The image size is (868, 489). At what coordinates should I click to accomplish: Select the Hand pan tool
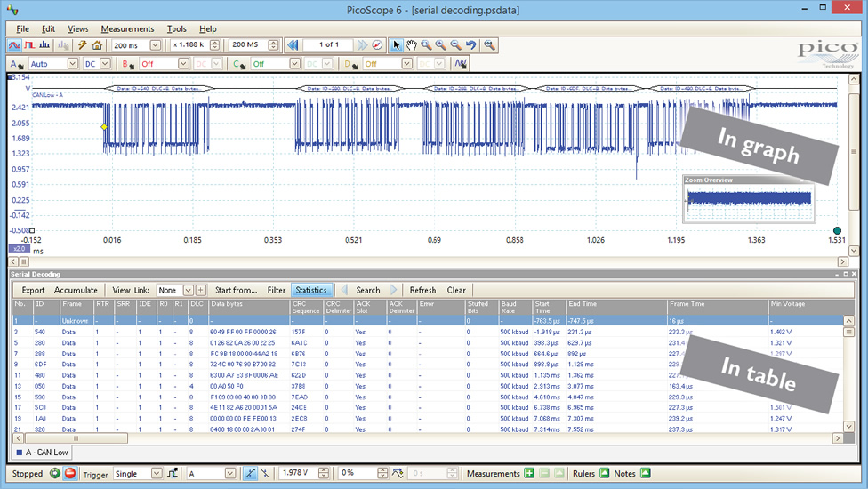point(411,44)
